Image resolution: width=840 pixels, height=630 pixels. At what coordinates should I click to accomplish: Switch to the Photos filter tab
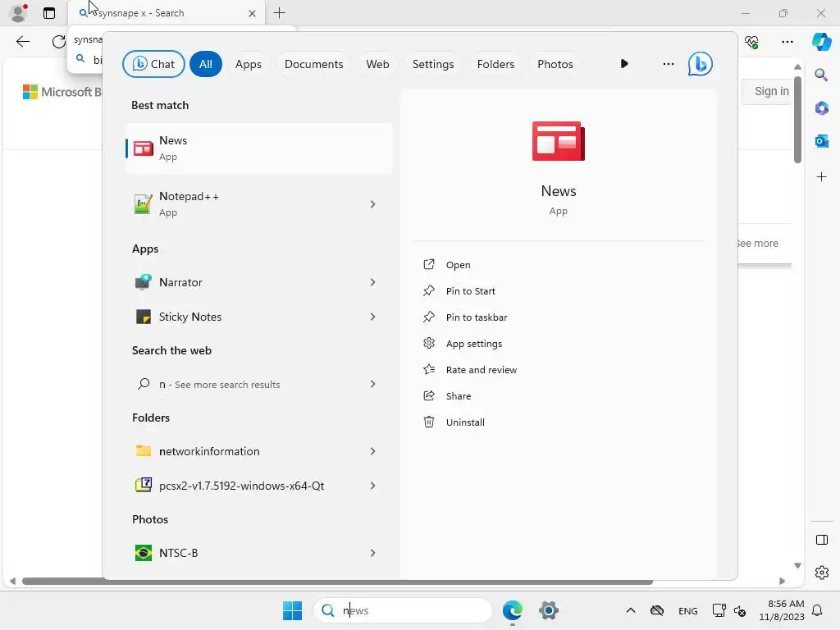555,64
